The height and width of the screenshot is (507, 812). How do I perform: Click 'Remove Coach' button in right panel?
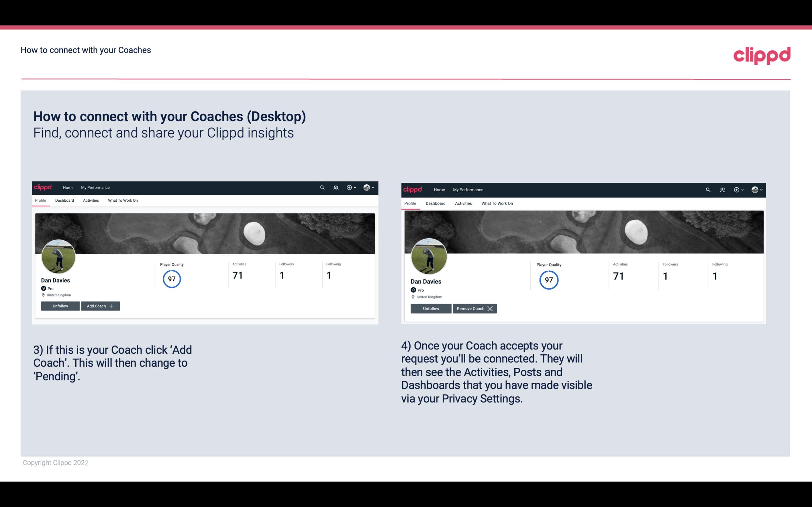[475, 308]
